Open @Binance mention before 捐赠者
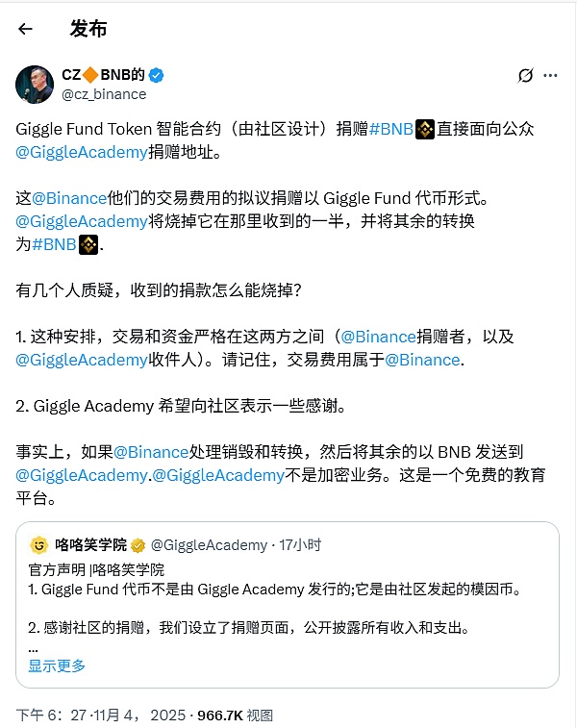 coord(379,337)
